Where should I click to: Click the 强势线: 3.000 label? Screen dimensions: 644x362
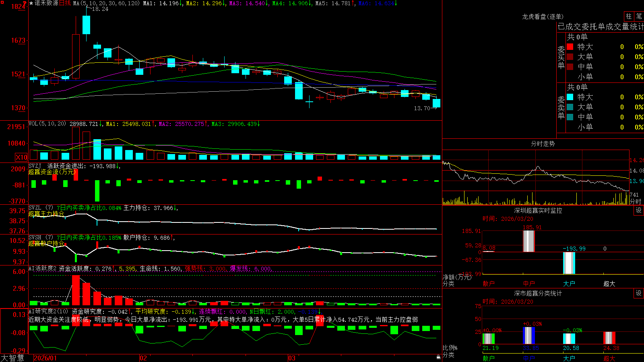pyautogui.click(x=205, y=268)
